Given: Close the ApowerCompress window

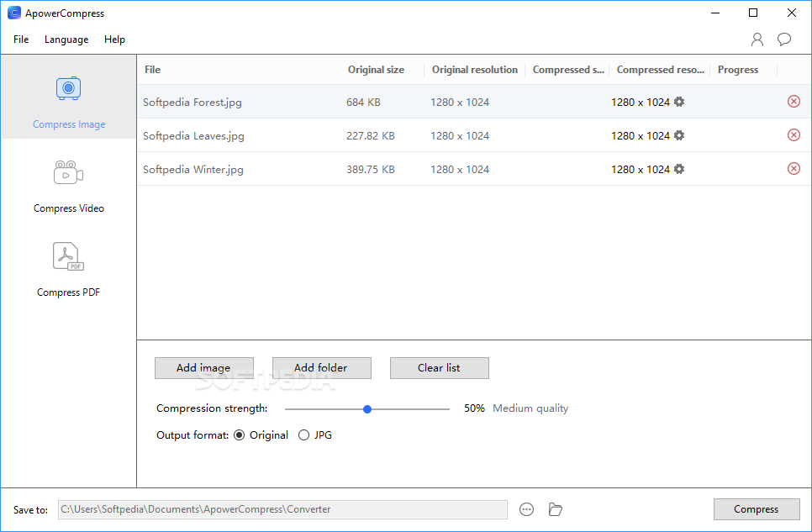Looking at the screenshot, I should (791, 13).
